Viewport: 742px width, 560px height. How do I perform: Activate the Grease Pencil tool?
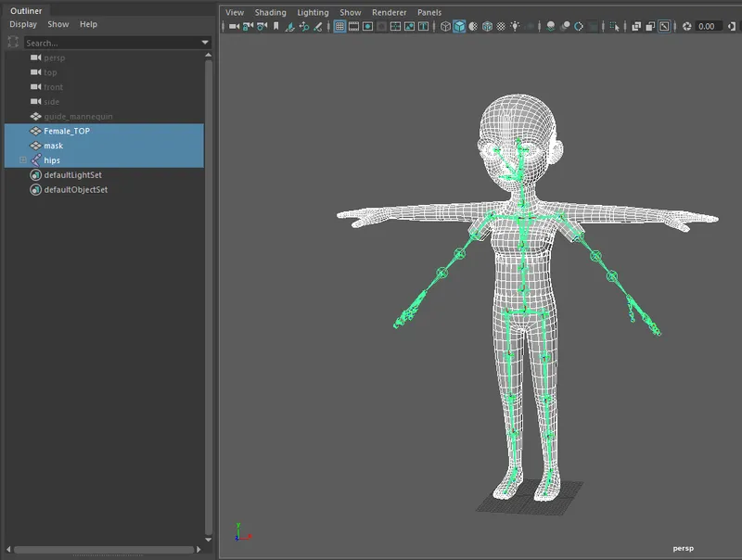(319, 26)
